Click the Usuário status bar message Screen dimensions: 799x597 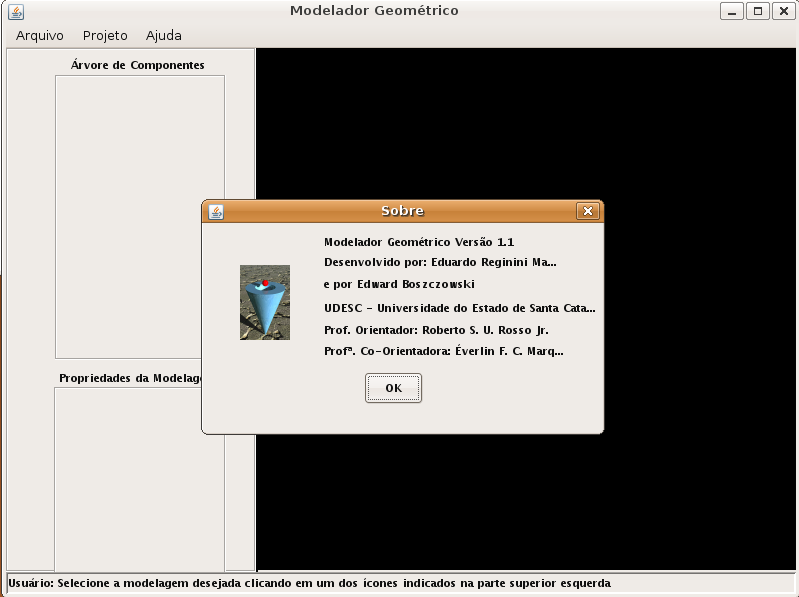click(x=310, y=583)
